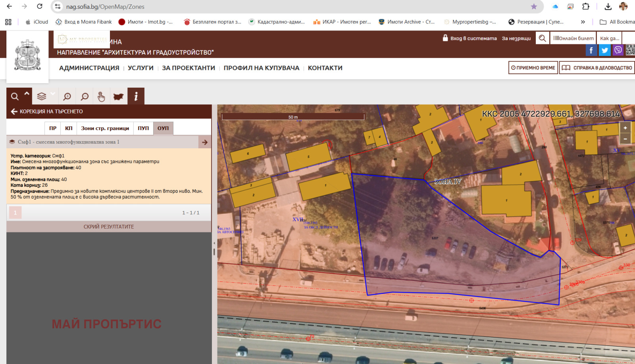
Task: Open the Facebook page icon
Action: [x=591, y=50]
